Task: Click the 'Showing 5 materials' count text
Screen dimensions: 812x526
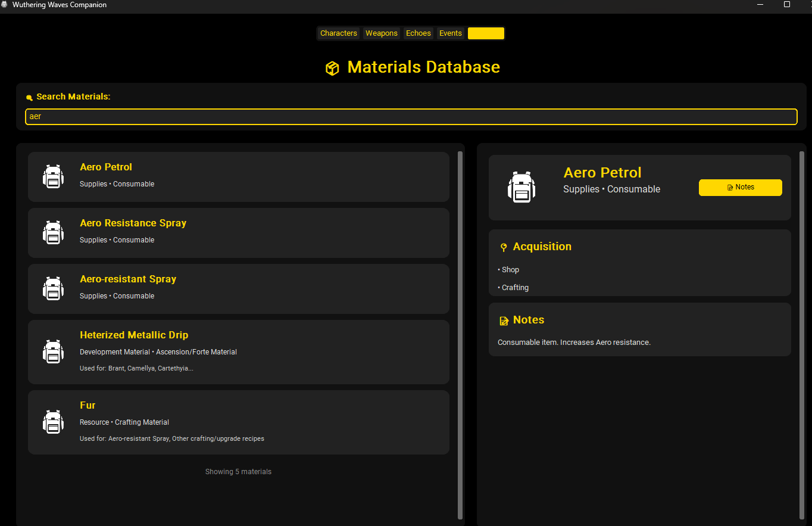Action: tap(238, 472)
